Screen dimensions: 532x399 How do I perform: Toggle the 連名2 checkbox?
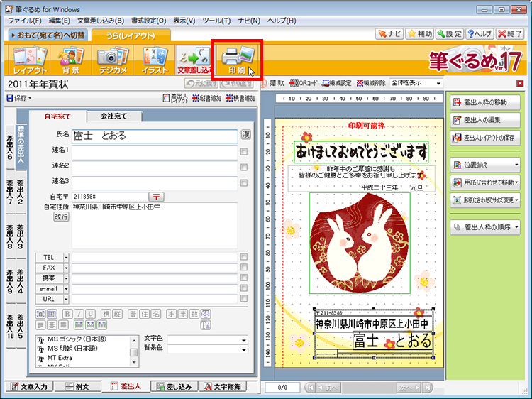tap(244, 168)
